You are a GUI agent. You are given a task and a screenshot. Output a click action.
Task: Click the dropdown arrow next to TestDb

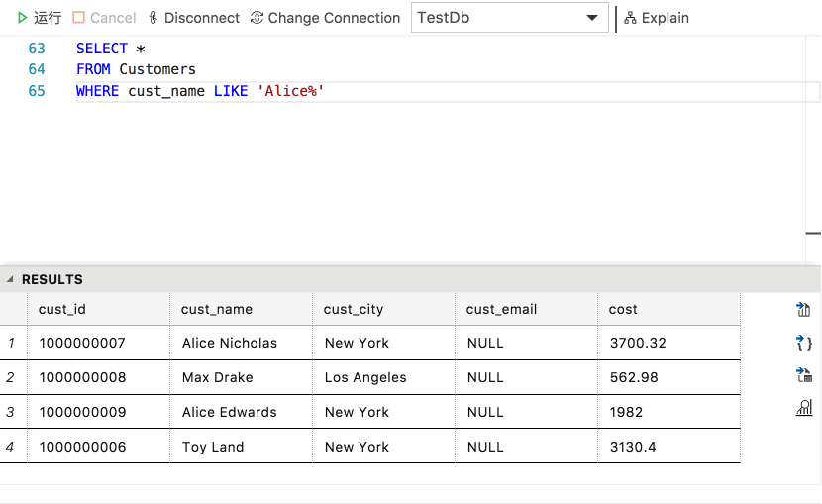[x=592, y=18]
